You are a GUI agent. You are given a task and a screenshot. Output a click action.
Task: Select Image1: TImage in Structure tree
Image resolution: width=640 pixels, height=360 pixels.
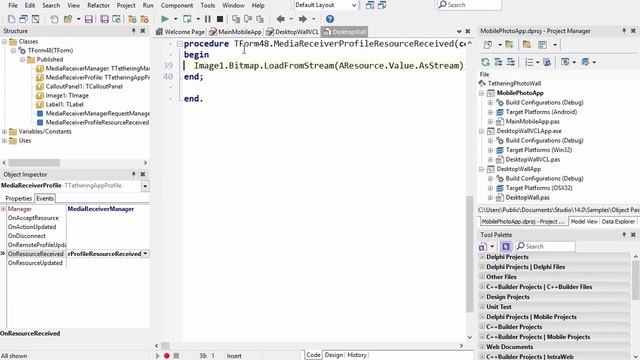point(67,96)
